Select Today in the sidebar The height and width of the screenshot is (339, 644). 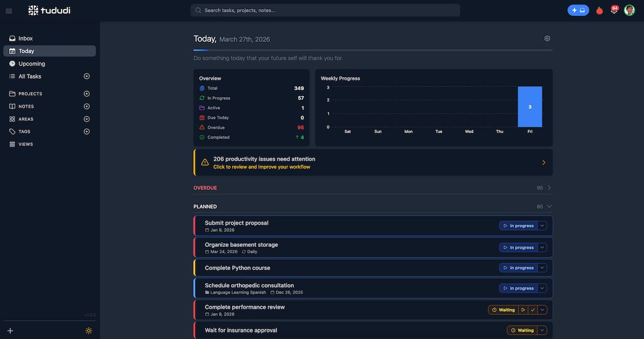(49, 51)
